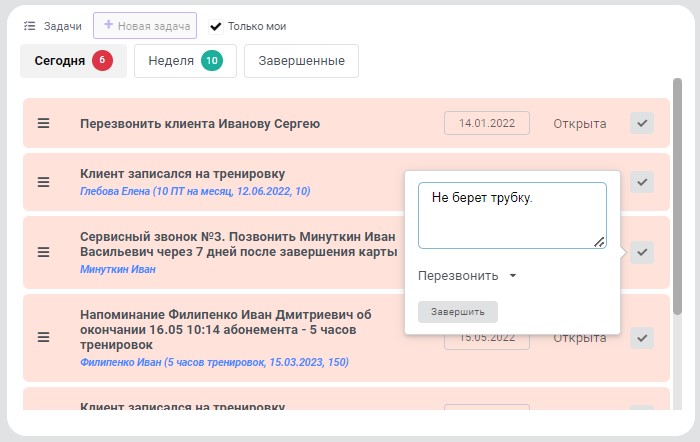Open Глебова Елена client link
Screen dimensions: 700x442
tap(195, 191)
